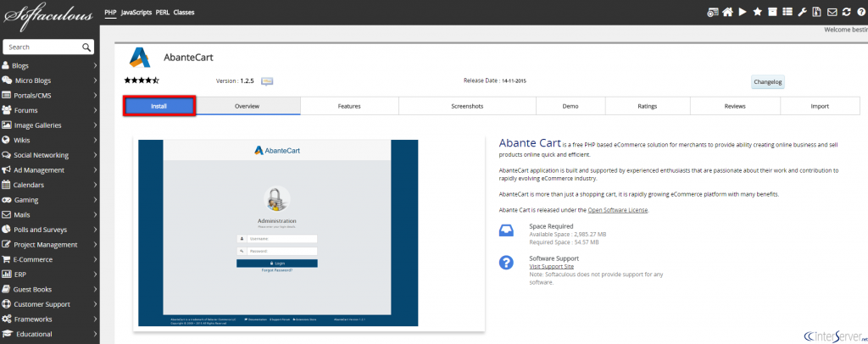Open help via question mark icon
The image size is (868, 344).
[861, 12]
